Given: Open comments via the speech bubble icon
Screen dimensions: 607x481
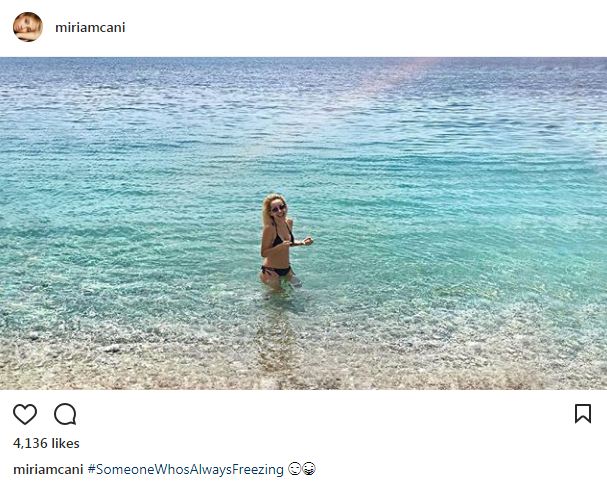Looking at the screenshot, I should (x=65, y=414).
